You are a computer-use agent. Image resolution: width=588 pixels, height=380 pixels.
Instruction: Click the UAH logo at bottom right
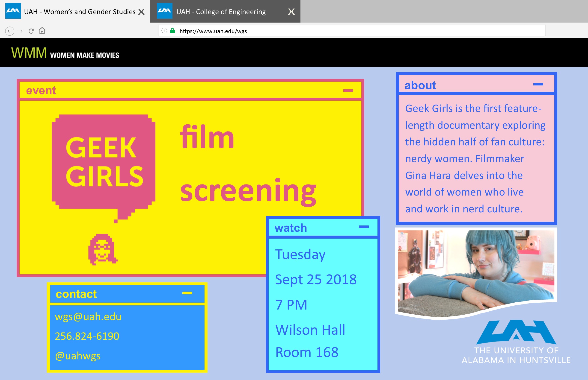516,332
